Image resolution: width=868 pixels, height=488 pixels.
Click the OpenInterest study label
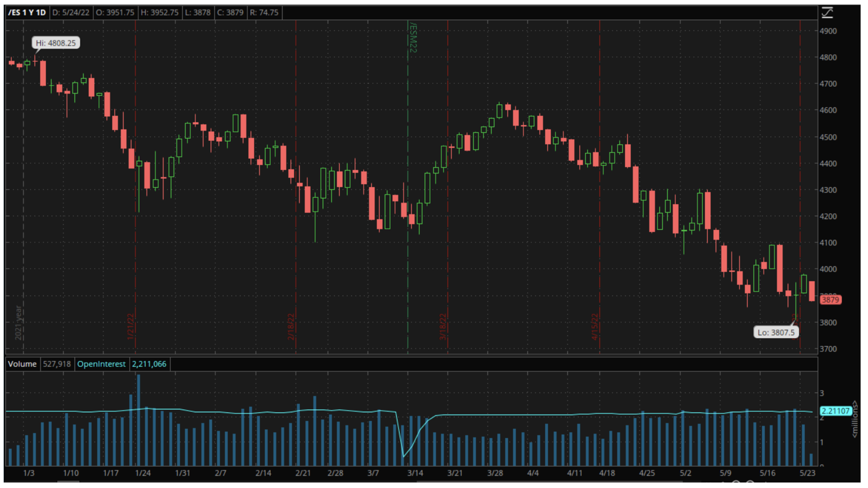101,364
